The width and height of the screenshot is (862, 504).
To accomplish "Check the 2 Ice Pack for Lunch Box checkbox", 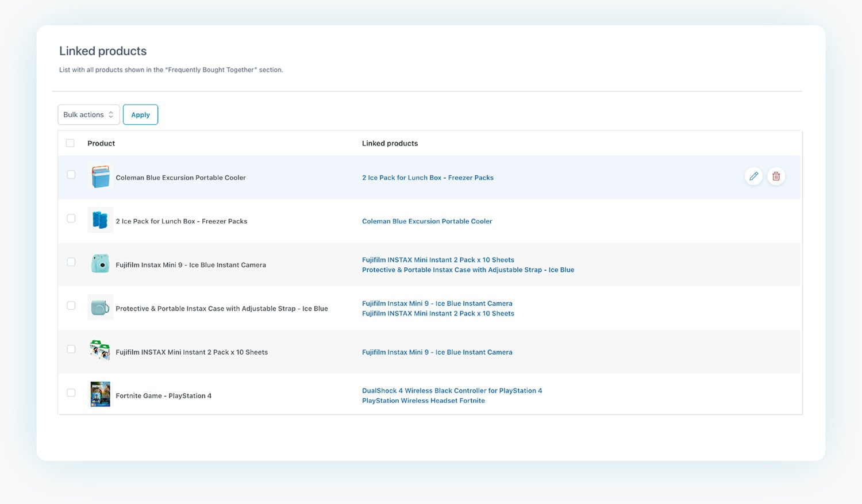I will (x=71, y=218).
